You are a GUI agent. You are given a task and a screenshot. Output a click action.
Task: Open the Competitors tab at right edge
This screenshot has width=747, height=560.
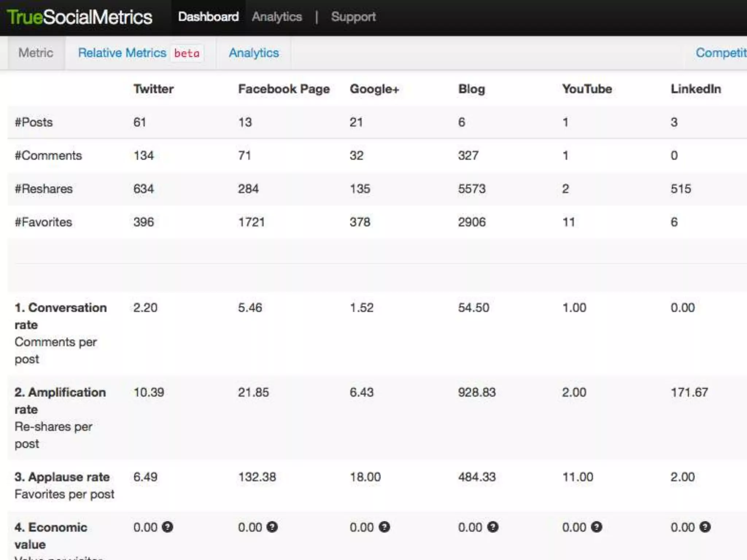[721, 53]
